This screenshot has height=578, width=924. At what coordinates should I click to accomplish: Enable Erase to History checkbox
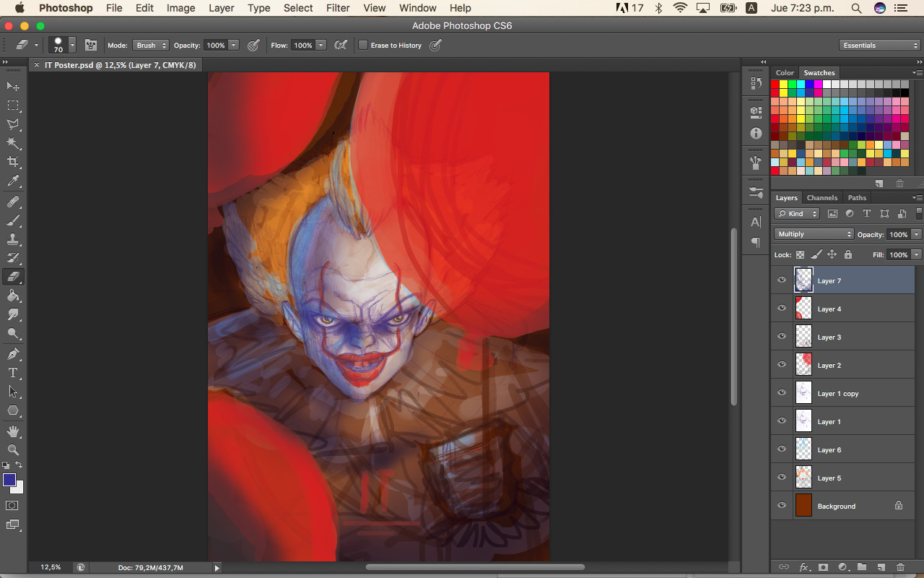363,45
